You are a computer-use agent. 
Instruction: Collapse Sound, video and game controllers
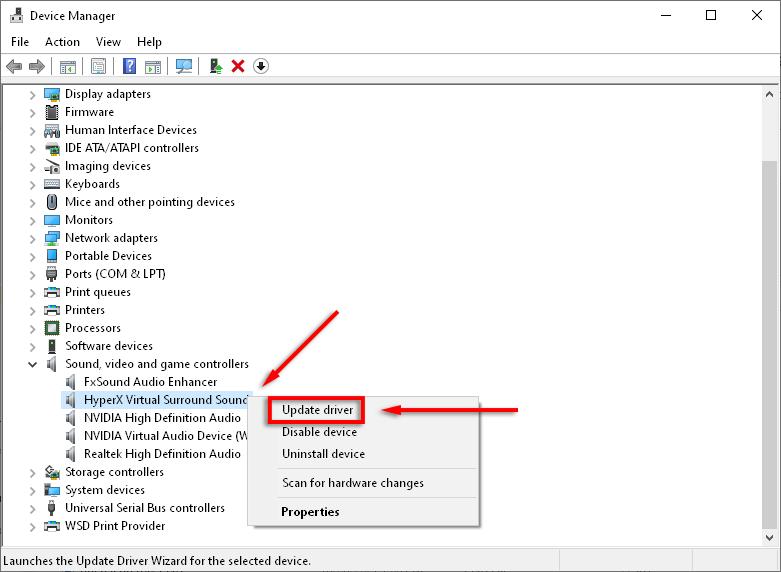coord(32,364)
